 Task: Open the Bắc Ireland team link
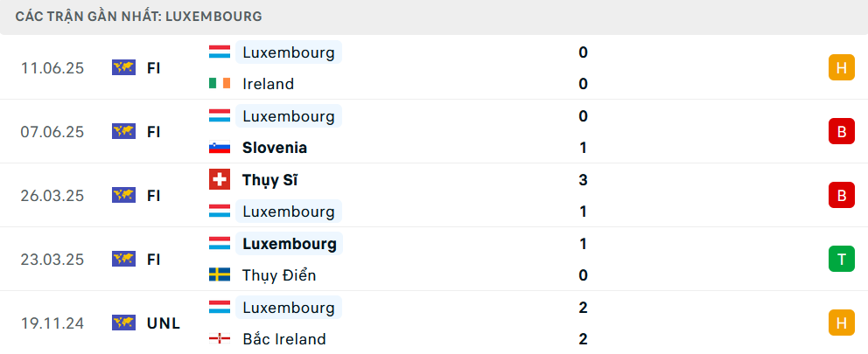tap(283, 339)
